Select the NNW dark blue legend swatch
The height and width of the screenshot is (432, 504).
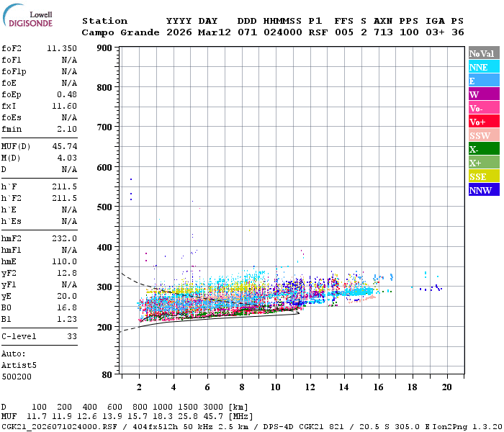[x=484, y=190]
